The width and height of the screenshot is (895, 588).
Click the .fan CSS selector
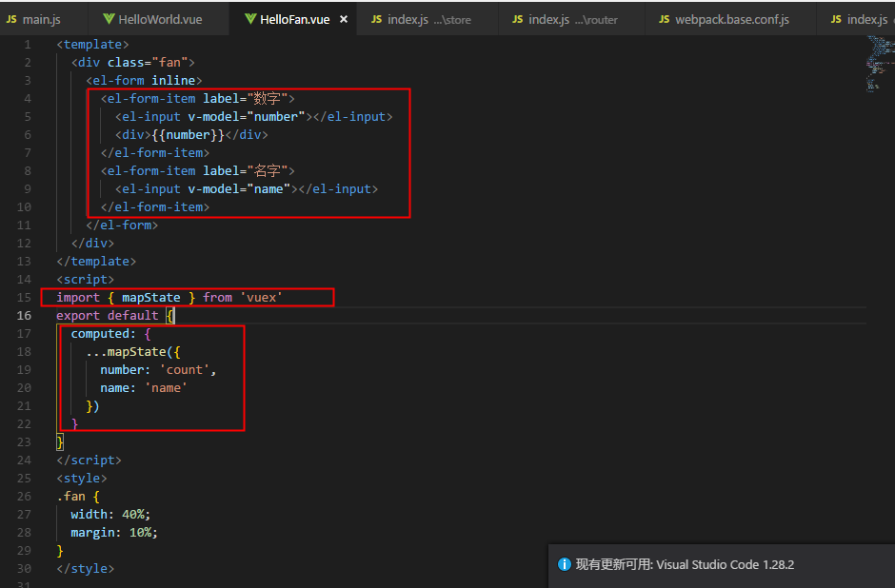pos(70,496)
